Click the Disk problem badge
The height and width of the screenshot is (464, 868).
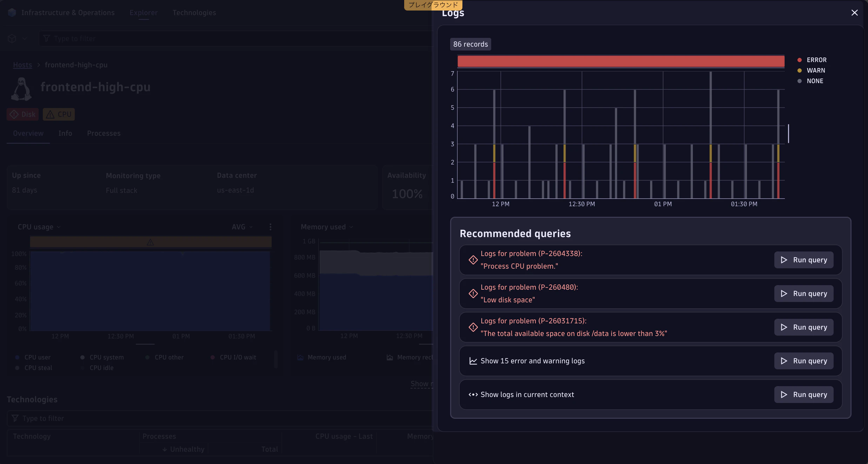coord(23,114)
